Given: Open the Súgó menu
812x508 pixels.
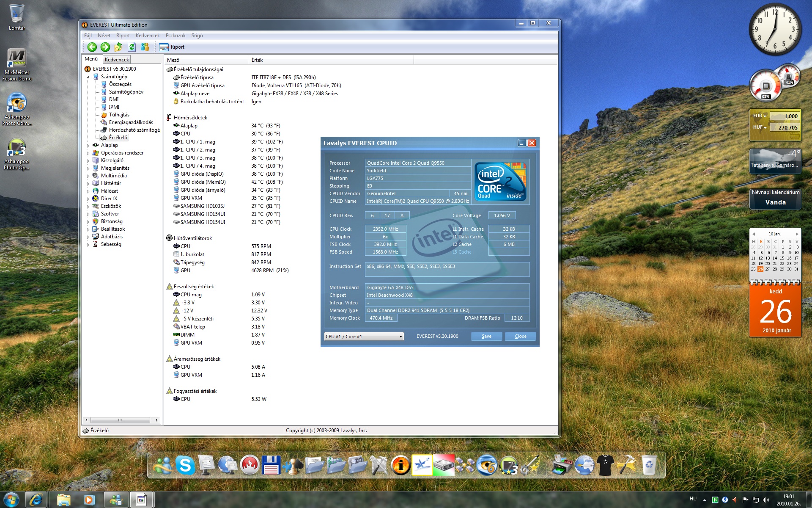Looking at the screenshot, I should click(x=197, y=36).
